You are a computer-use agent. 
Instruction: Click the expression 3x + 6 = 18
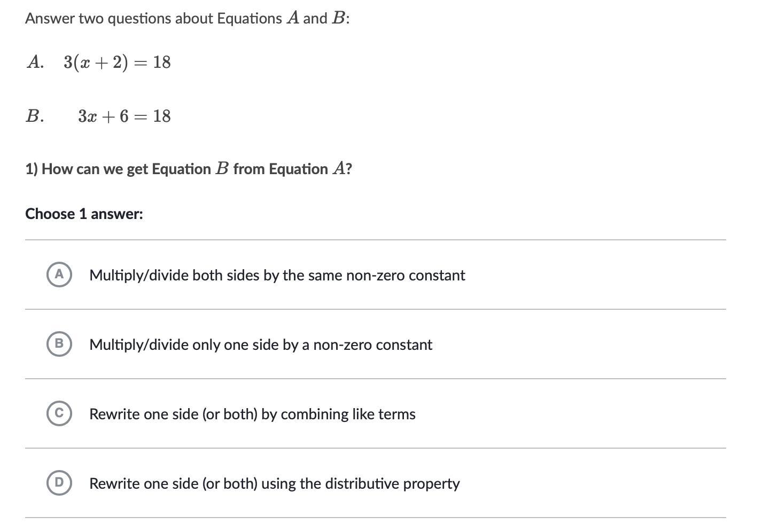tap(124, 116)
